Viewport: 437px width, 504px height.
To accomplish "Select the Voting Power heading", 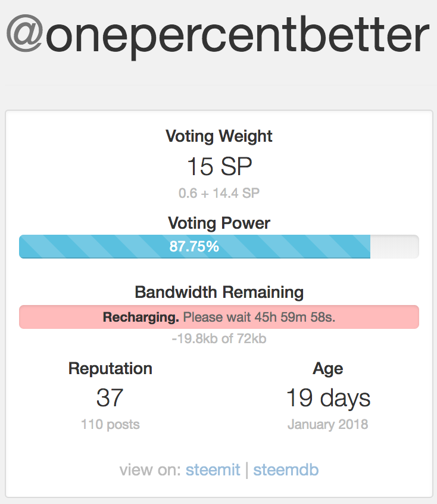I will pos(218,223).
